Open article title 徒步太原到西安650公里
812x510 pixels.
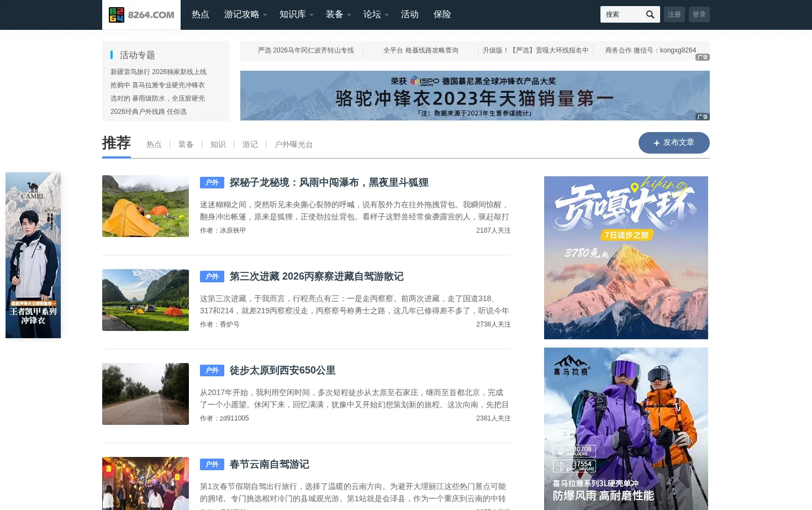click(283, 370)
